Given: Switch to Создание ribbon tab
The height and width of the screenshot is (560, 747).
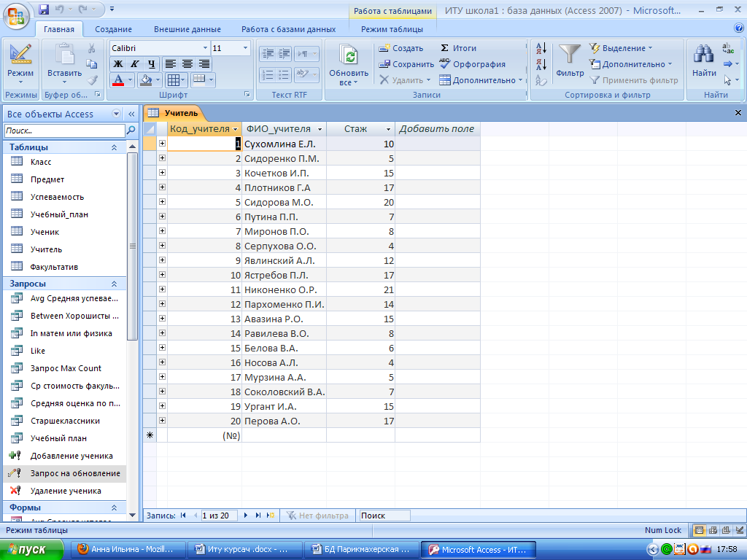Looking at the screenshot, I should (x=113, y=29).
